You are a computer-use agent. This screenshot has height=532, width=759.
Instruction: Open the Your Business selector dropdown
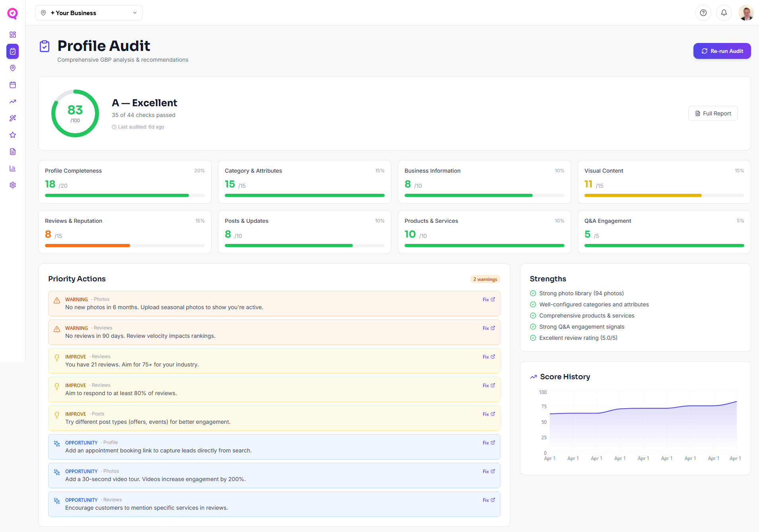click(89, 13)
